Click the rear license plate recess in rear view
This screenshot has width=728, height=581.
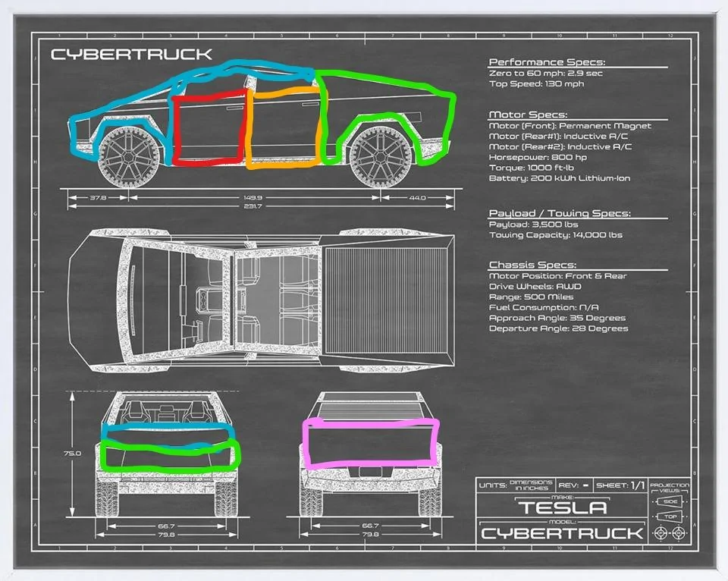tap(370, 471)
